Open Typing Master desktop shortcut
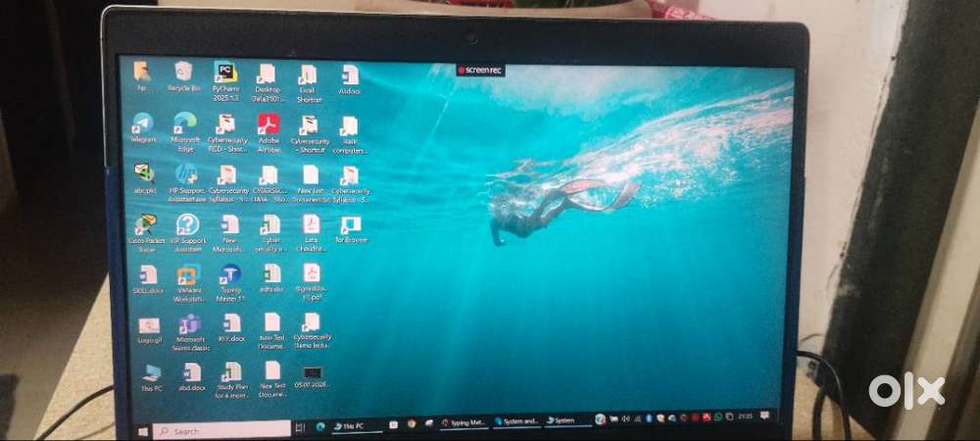The image size is (980, 441). pos(230,283)
